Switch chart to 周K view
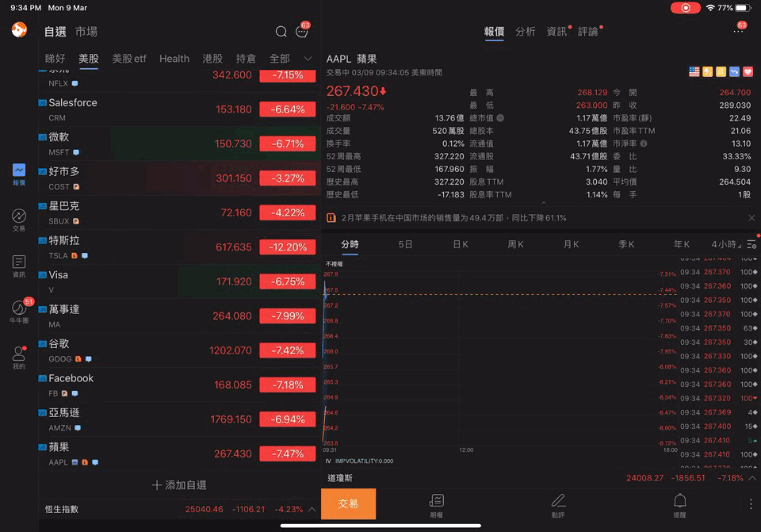Image resolution: width=761 pixels, height=532 pixels. point(515,244)
